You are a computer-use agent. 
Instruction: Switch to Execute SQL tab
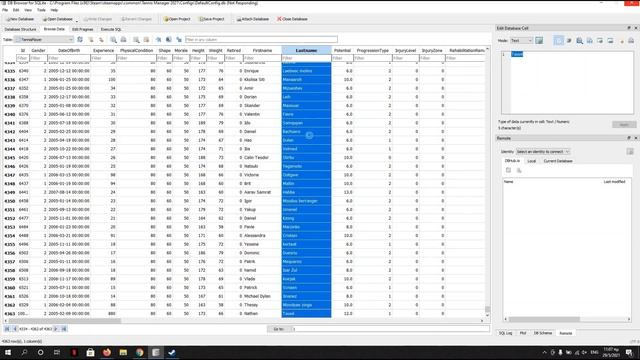(x=111, y=29)
